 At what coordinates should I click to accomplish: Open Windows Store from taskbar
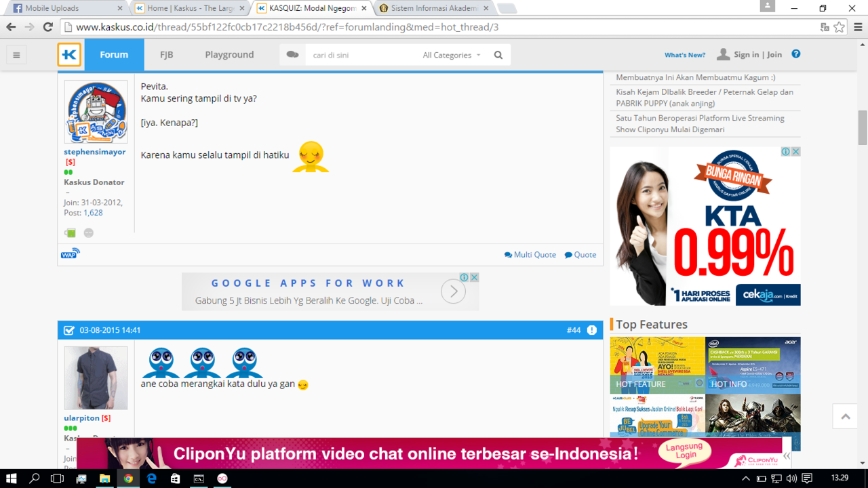point(175,479)
